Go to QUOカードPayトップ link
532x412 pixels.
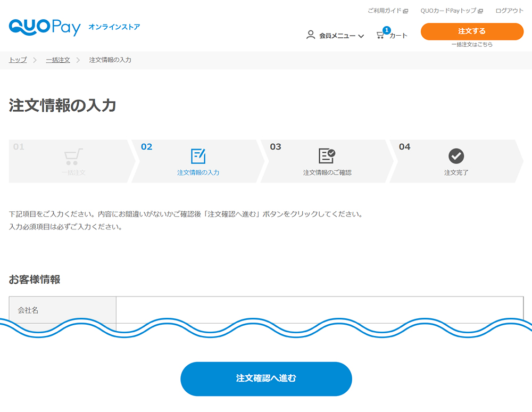coord(448,11)
